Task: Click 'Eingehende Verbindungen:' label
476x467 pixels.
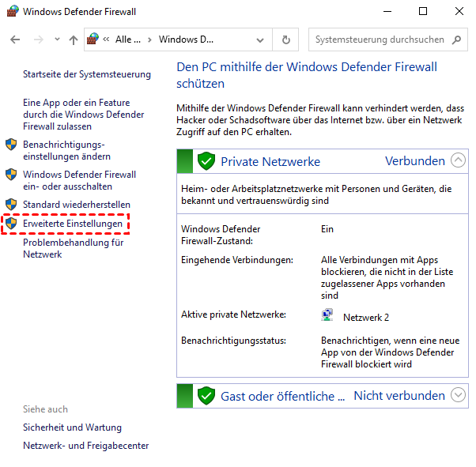Action: click(x=237, y=260)
